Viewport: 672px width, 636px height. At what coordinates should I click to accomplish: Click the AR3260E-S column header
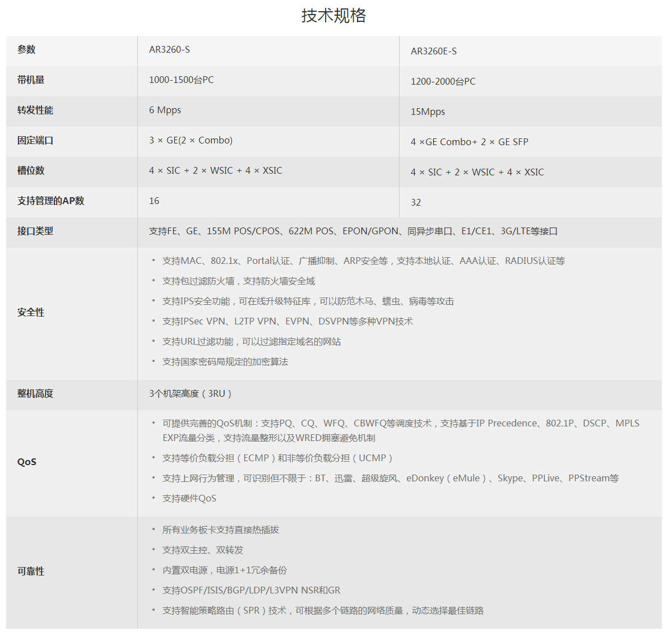pos(434,52)
